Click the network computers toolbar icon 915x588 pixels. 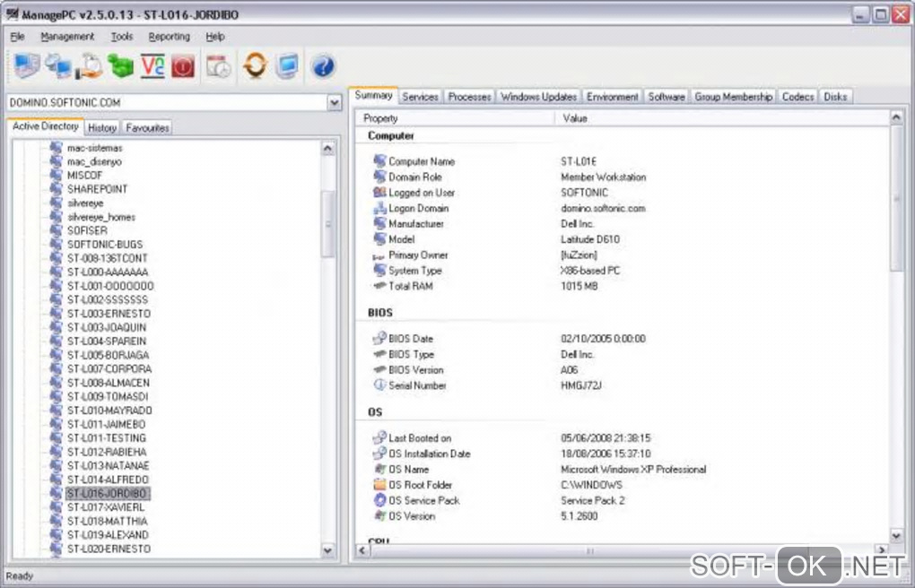[x=57, y=65]
